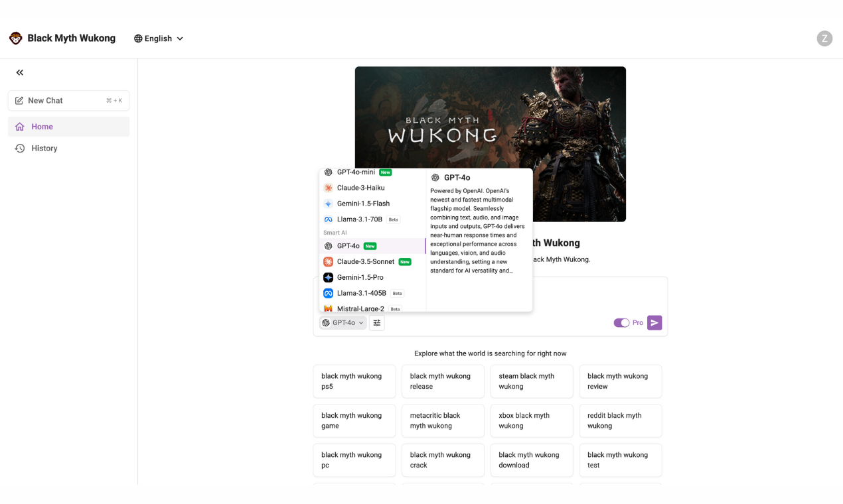This screenshot has height=504, width=843.
Task: Select GPT-4o in Smart AI list
Action: [372, 246]
